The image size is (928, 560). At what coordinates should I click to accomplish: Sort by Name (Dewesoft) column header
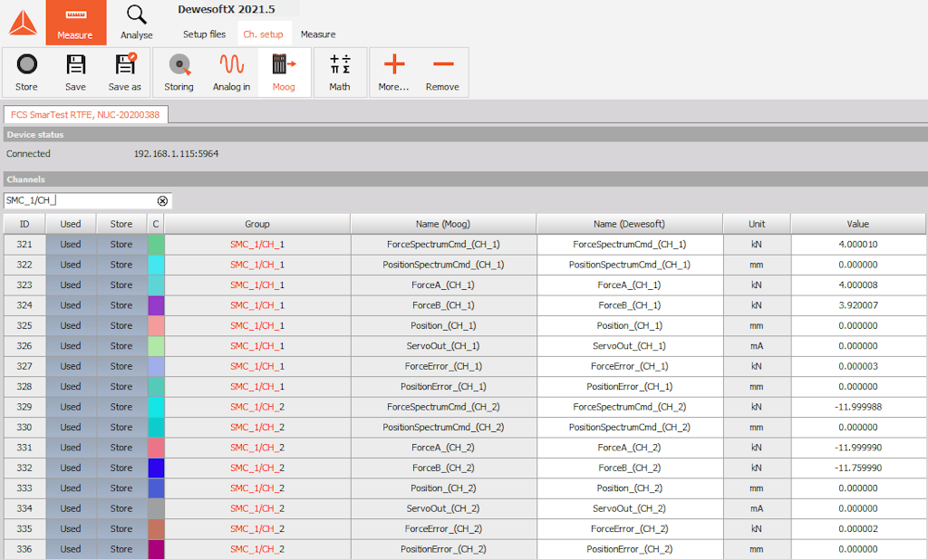(629, 224)
